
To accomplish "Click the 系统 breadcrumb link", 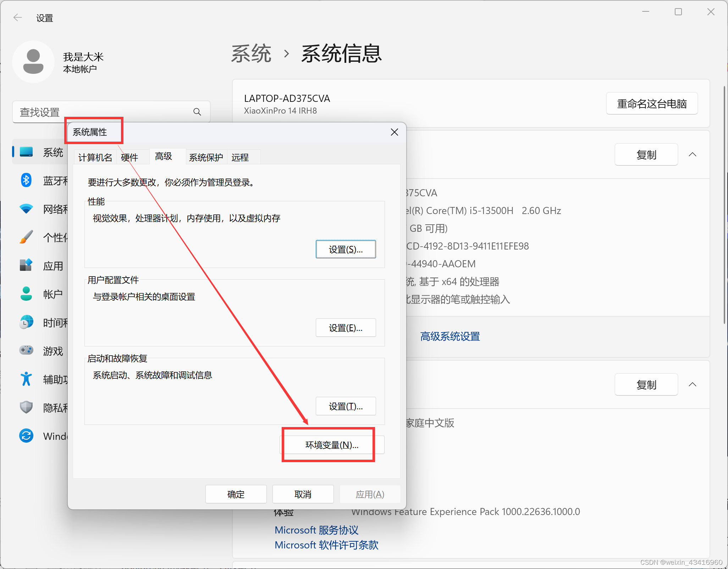I will coord(251,54).
